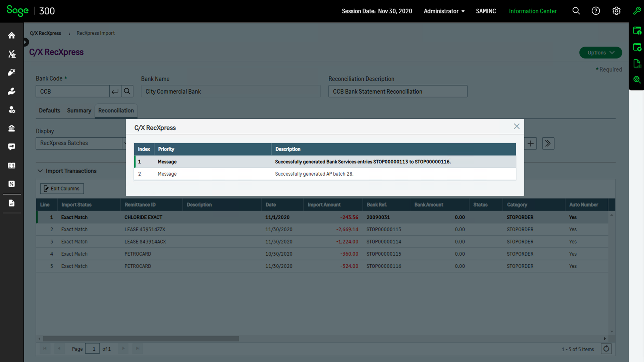Select the Home icon in the sidebar
This screenshot has width=644, height=362.
(x=11, y=35)
